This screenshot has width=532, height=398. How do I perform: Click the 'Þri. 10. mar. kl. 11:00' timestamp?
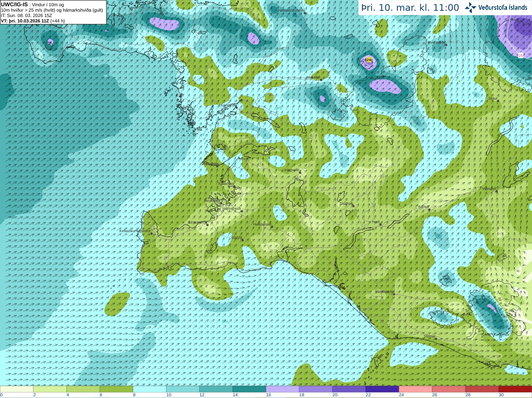410,7
